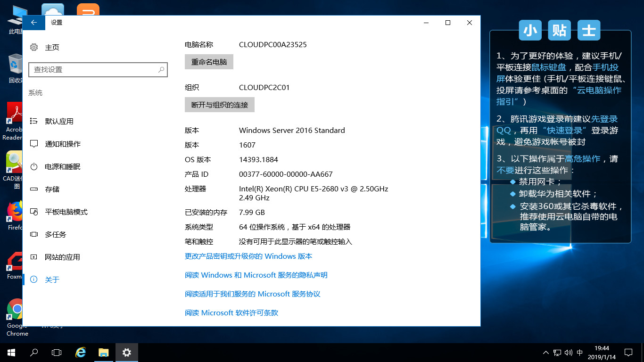Screen dimensions: 644x362
Task: Open the 主页 home gear icon
Action: [34, 47]
